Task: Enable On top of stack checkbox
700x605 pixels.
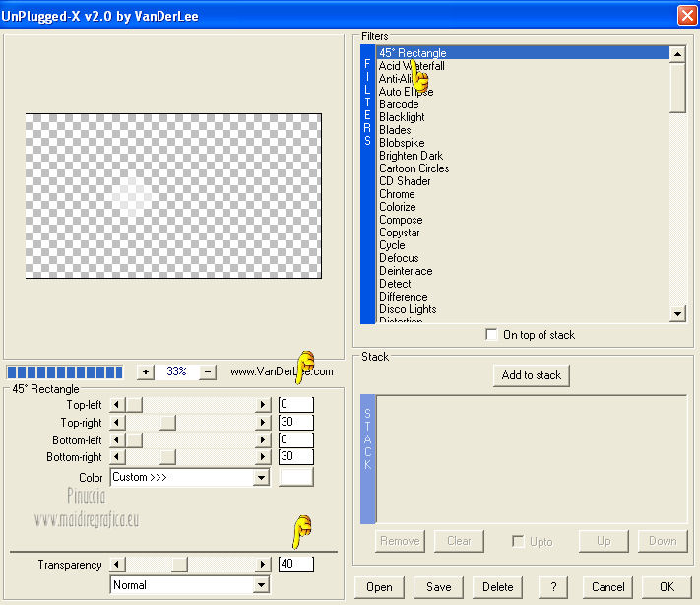Action: (491, 334)
